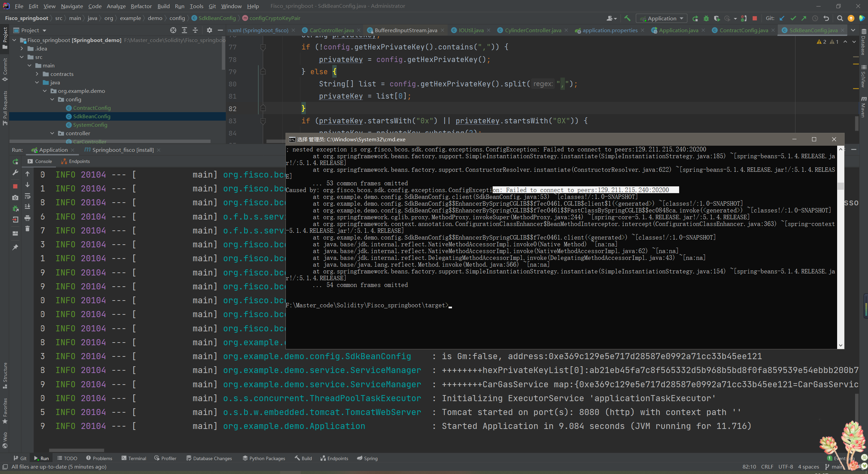Toggle pin tab icon in Run panel

click(15, 247)
